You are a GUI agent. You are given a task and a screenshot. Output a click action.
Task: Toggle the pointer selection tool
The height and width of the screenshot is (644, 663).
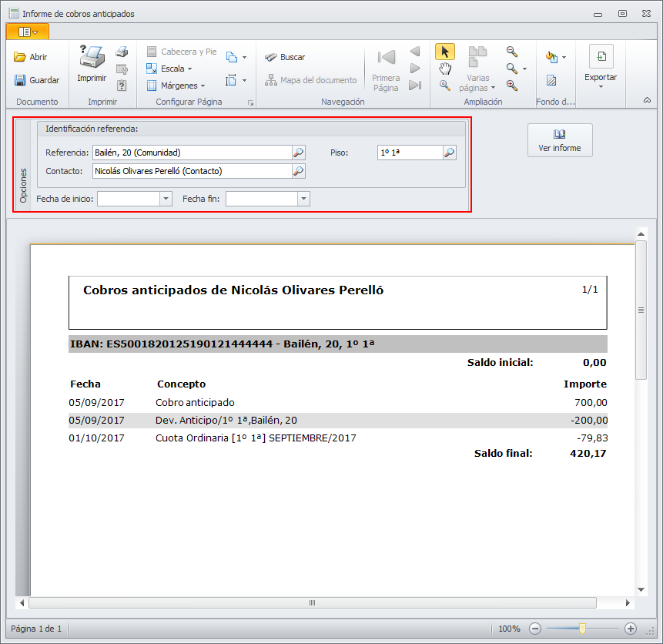(445, 52)
